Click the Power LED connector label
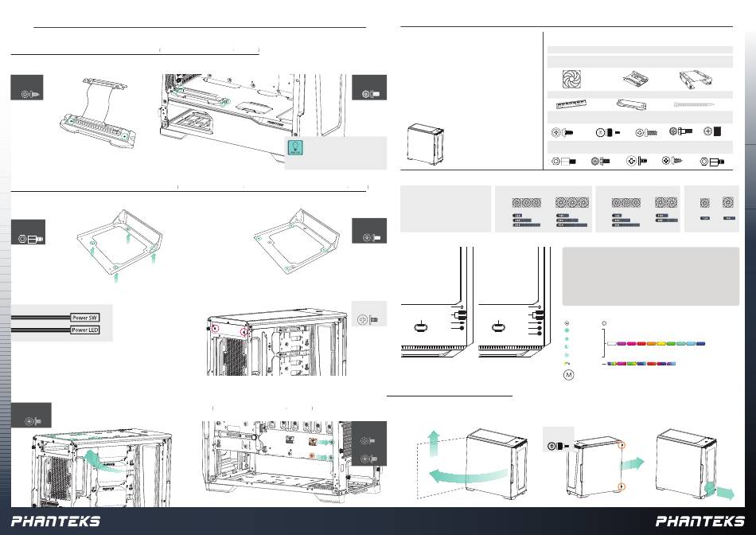This screenshot has width=756, height=535. click(x=85, y=330)
